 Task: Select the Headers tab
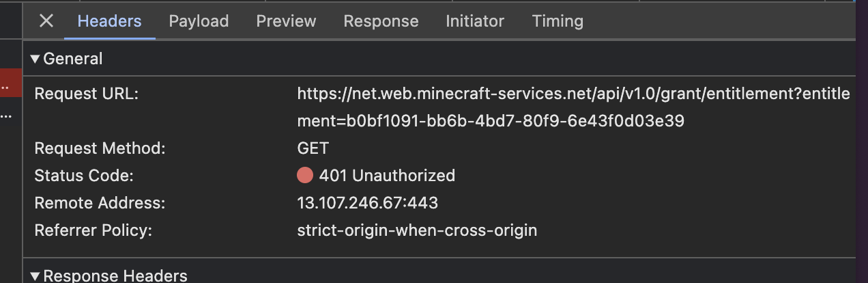(109, 21)
